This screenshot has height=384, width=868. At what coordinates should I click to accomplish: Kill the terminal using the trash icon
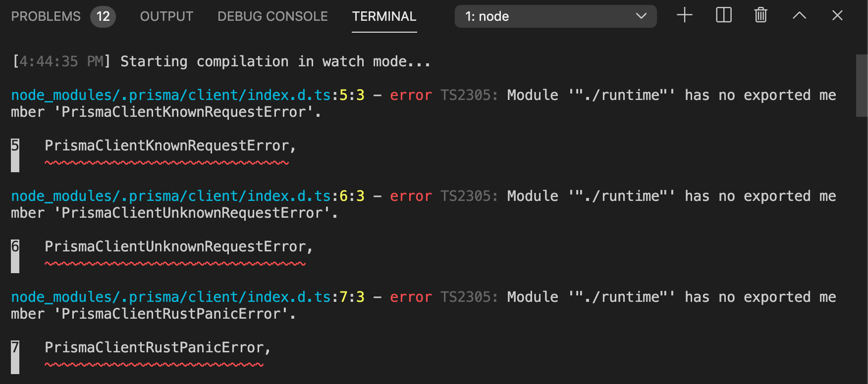tap(760, 15)
